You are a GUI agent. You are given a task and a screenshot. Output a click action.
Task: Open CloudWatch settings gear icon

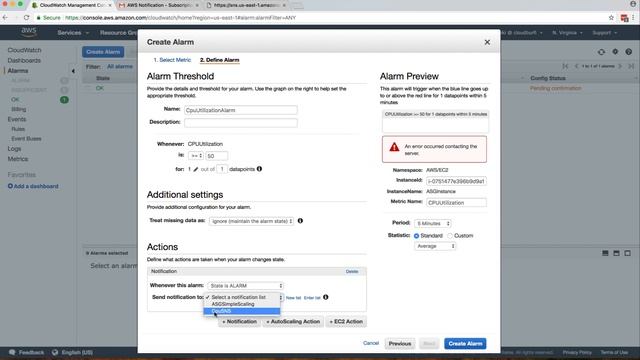pyautogui.click(x=615, y=52)
